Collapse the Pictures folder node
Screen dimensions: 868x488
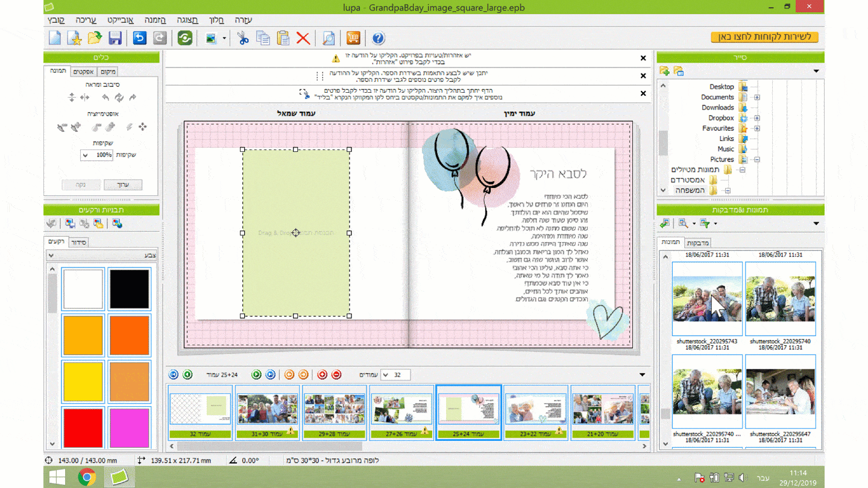click(757, 160)
